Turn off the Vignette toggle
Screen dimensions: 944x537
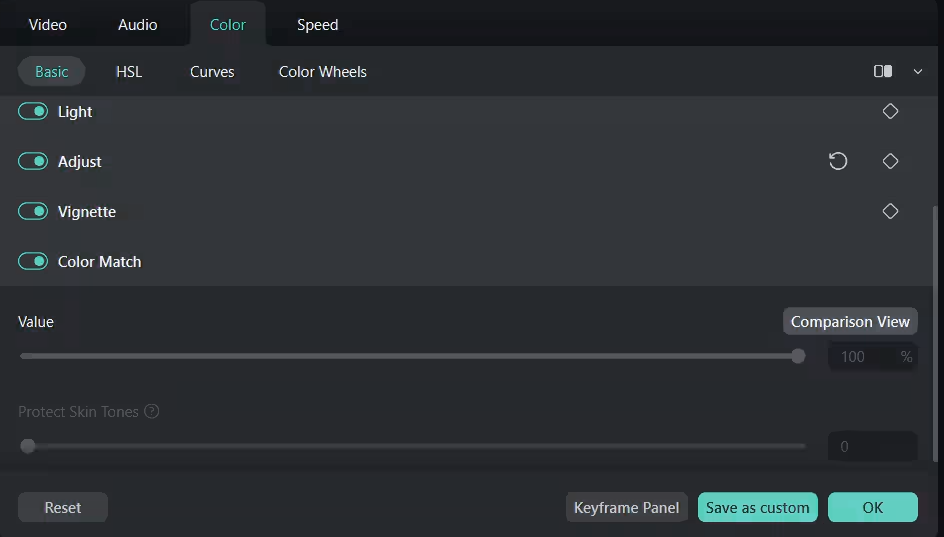33,211
